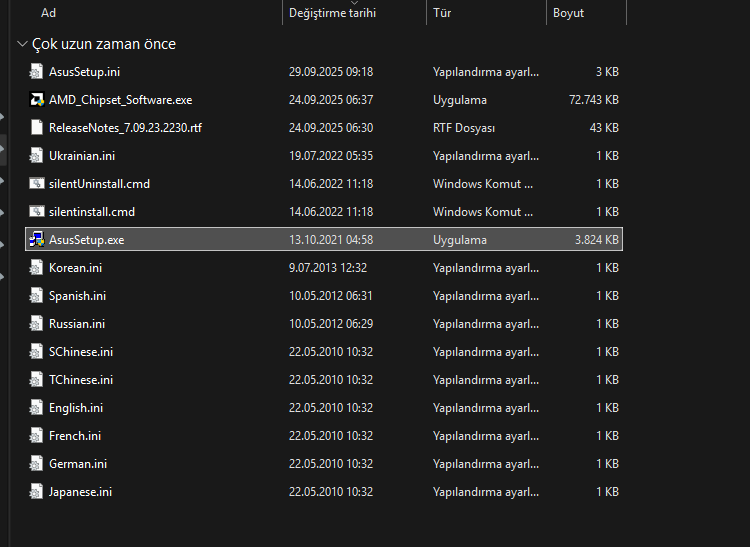The image size is (750, 547).
Task: Select the file name Korean.ini
Action: (x=76, y=268)
